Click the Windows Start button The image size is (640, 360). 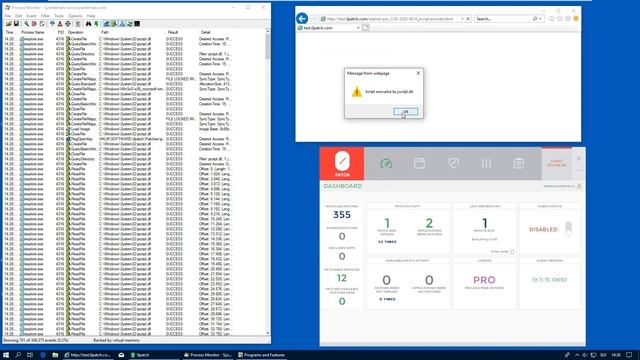6,355
